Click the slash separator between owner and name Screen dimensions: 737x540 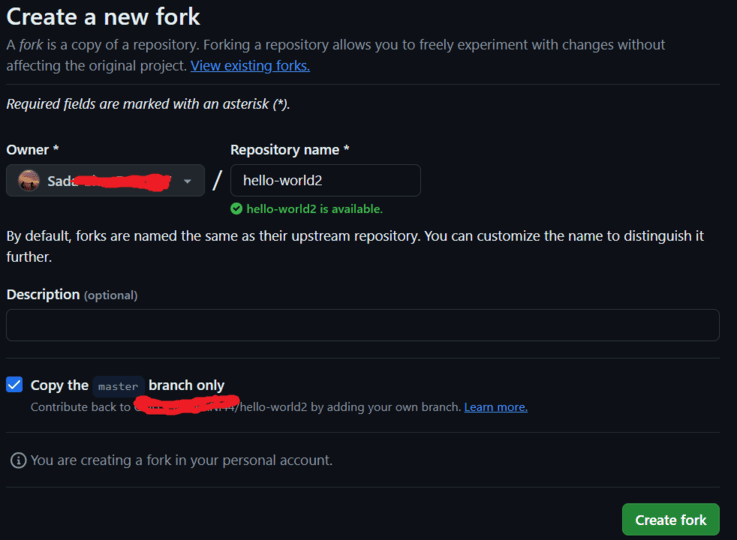(x=217, y=182)
